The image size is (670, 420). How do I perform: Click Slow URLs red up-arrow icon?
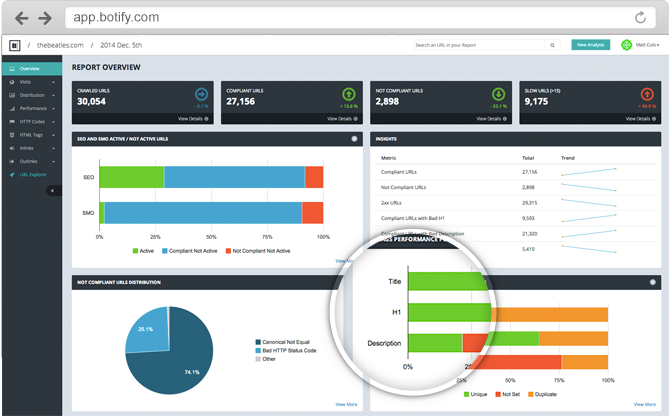coord(647,94)
